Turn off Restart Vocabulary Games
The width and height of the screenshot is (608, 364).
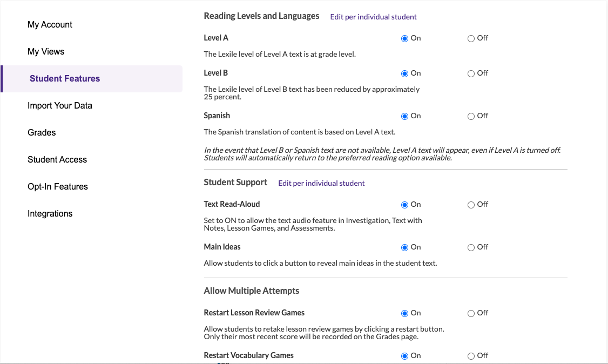coord(471,355)
